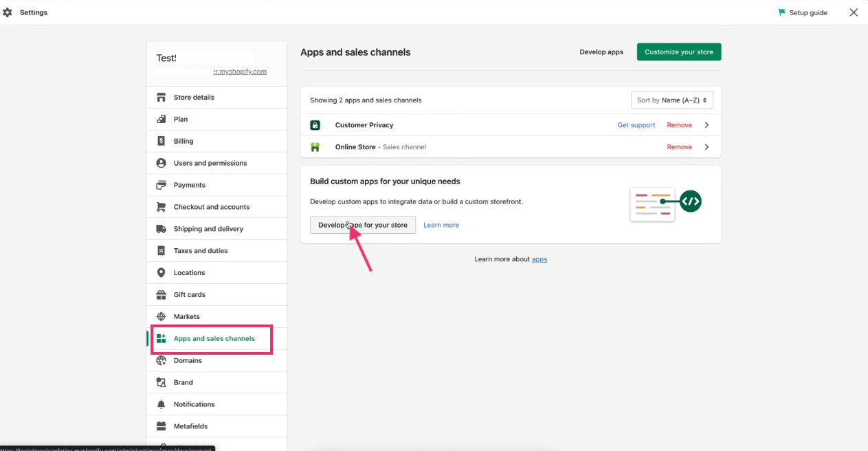Select Metafields in sidebar
868x451 pixels.
[x=216, y=426]
